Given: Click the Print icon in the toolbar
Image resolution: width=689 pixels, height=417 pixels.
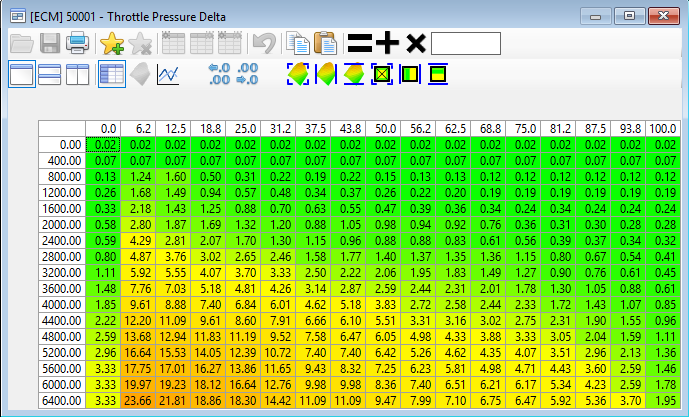Looking at the screenshot, I should (x=78, y=43).
